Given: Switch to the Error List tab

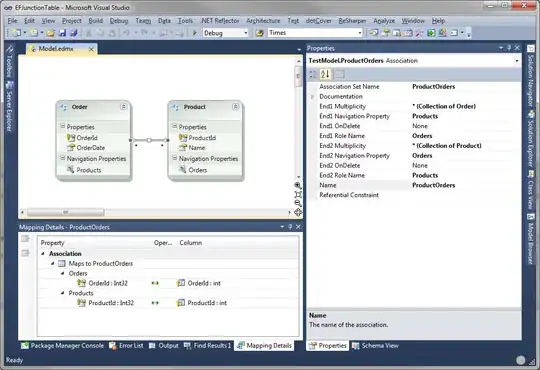Looking at the screenshot, I should (126, 346).
